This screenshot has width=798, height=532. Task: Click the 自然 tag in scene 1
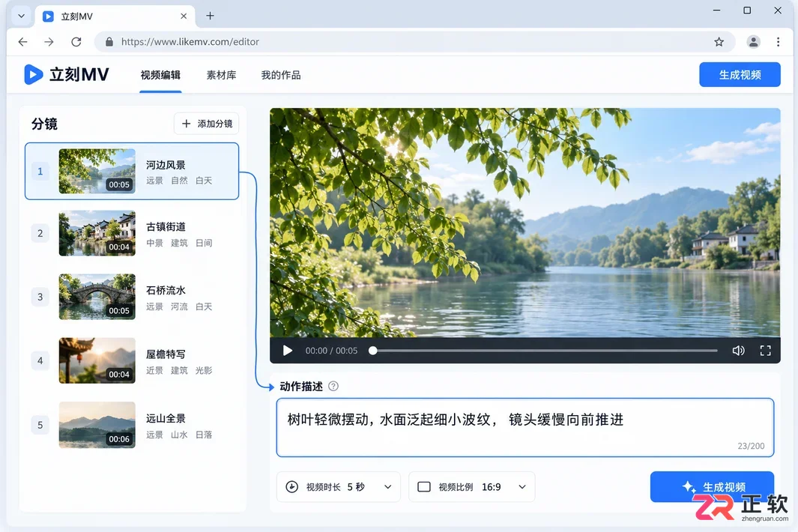[179, 181]
